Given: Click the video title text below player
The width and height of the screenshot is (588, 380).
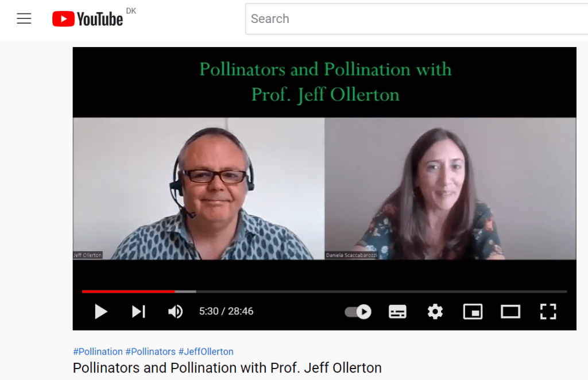Looking at the screenshot, I should pyautogui.click(x=227, y=367).
